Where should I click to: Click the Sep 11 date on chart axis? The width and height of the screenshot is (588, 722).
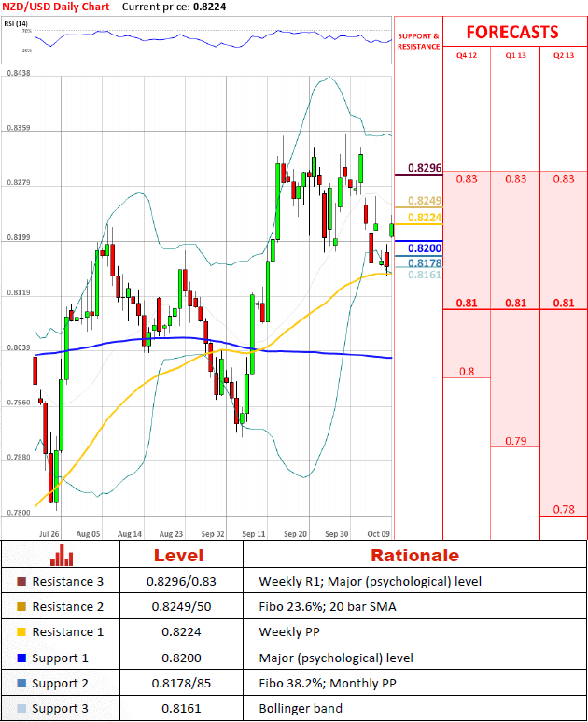click(x=254, y=534)
